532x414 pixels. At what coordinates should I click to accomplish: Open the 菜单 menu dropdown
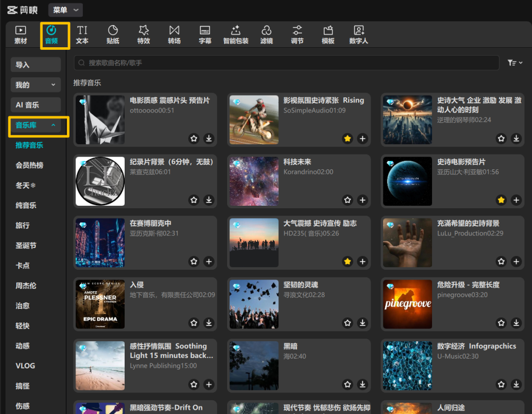click(x=66, y=10)
